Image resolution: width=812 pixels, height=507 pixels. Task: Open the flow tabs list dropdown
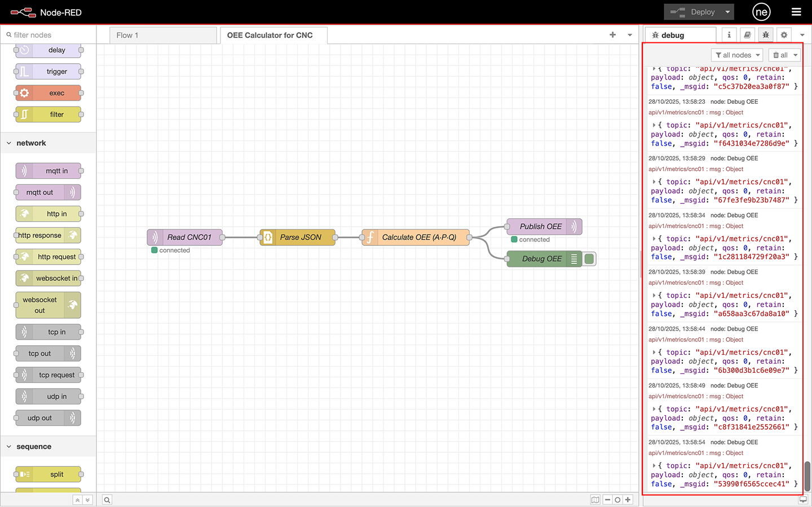coord(630,35)
